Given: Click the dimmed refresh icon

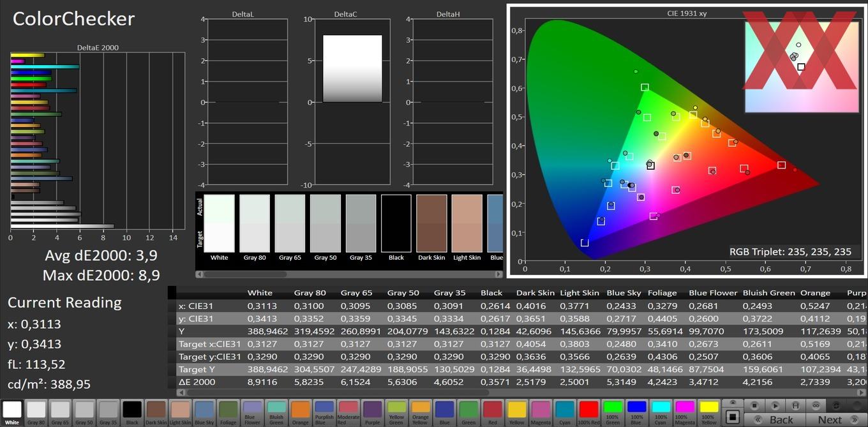Looking at the screenshot, I should [x=836, y=405].
